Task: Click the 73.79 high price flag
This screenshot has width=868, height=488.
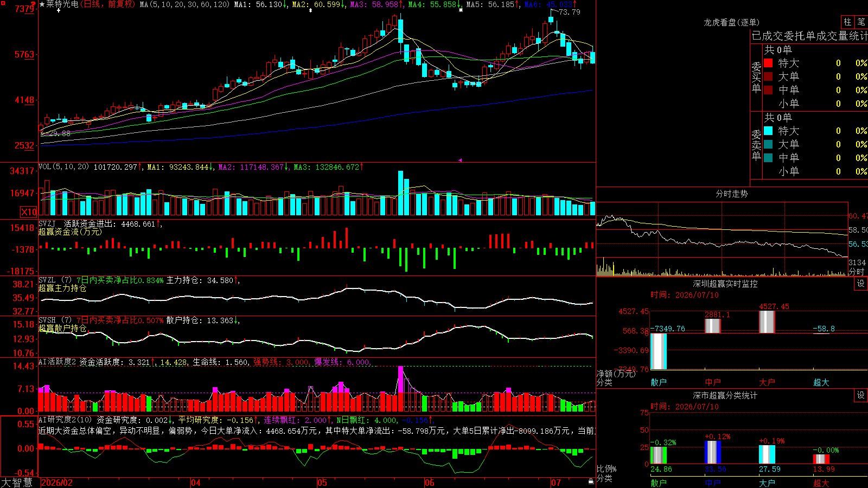Action: click(569, 12)
